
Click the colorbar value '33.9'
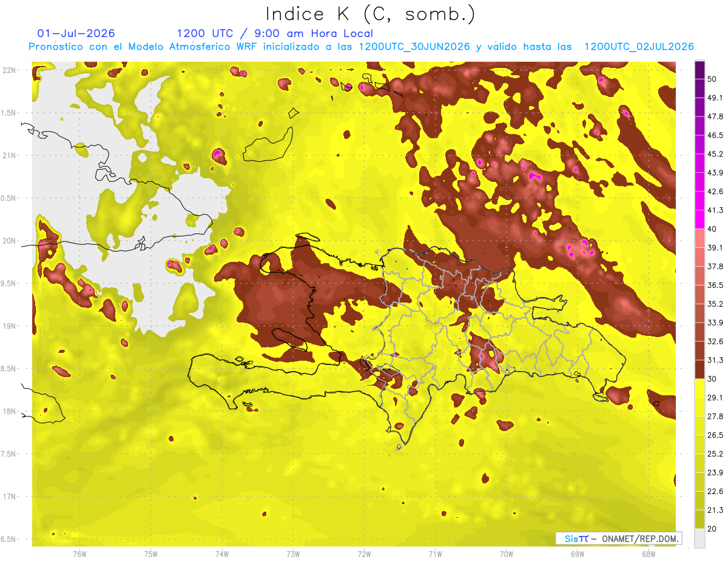pyautogui.click(x=715, y=323)
